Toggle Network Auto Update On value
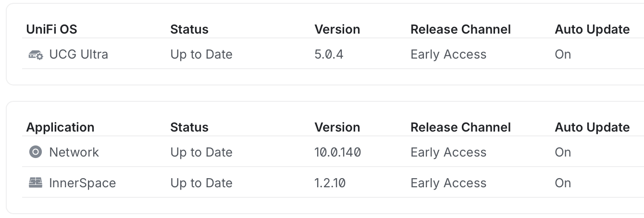 [563, 152]
